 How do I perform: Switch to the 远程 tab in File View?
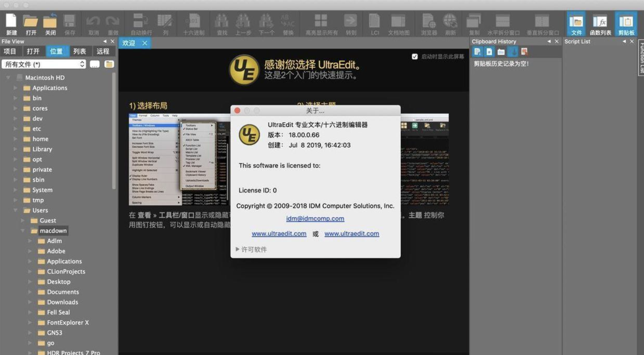click(103, 51)
